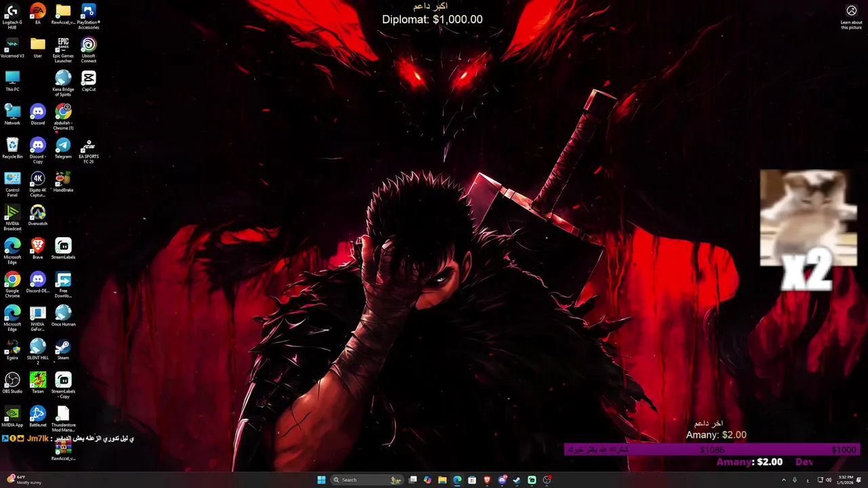
Task: Select the Microsoft Edge shortcut next to Brave
Action: (x=12, y=251)
